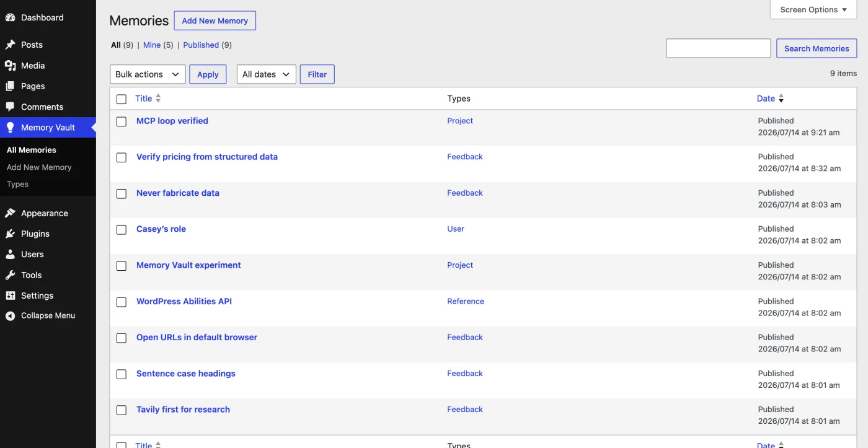Open the Settings menu label
The image size is (868, 448).
tap(37, 296)
